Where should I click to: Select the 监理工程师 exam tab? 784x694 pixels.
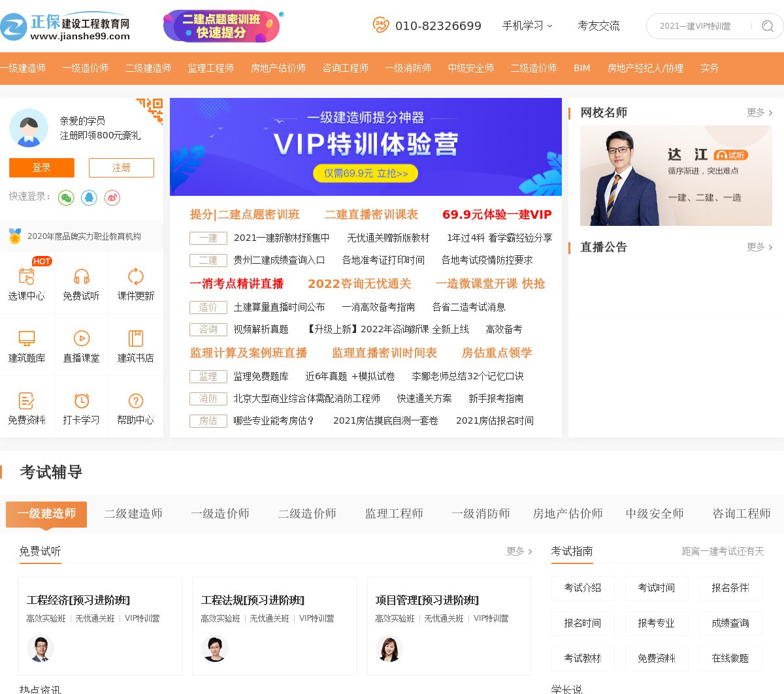(x=394, y=514)
